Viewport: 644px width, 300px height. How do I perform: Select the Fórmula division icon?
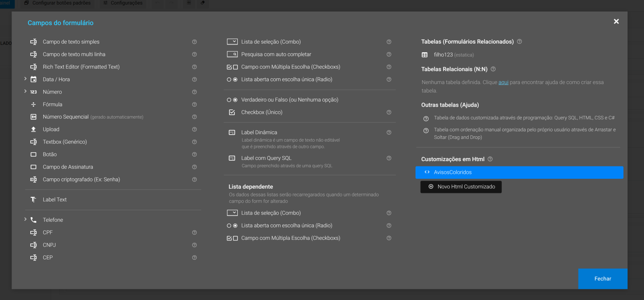coord(33,104)
